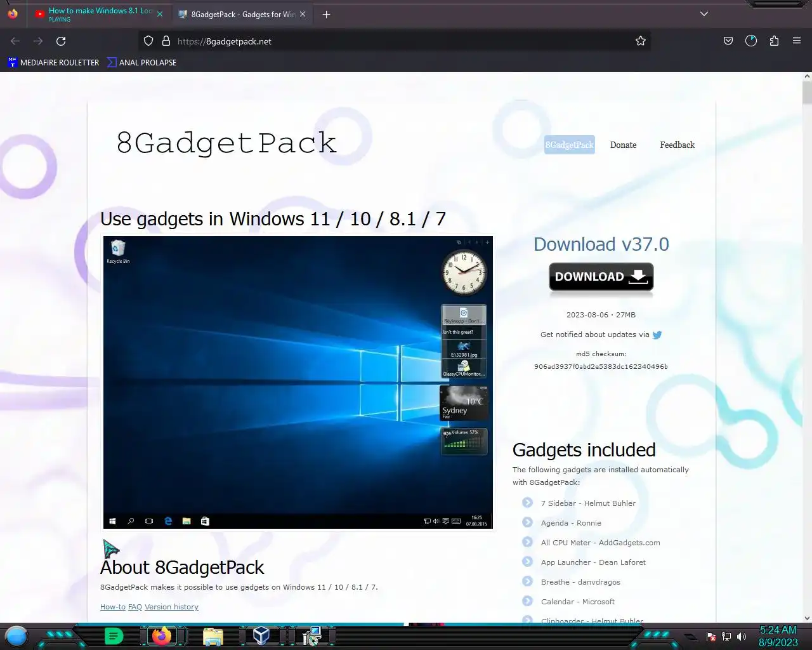Select the text 'App Launcher - Dean Laforet'

click(593, 562)
